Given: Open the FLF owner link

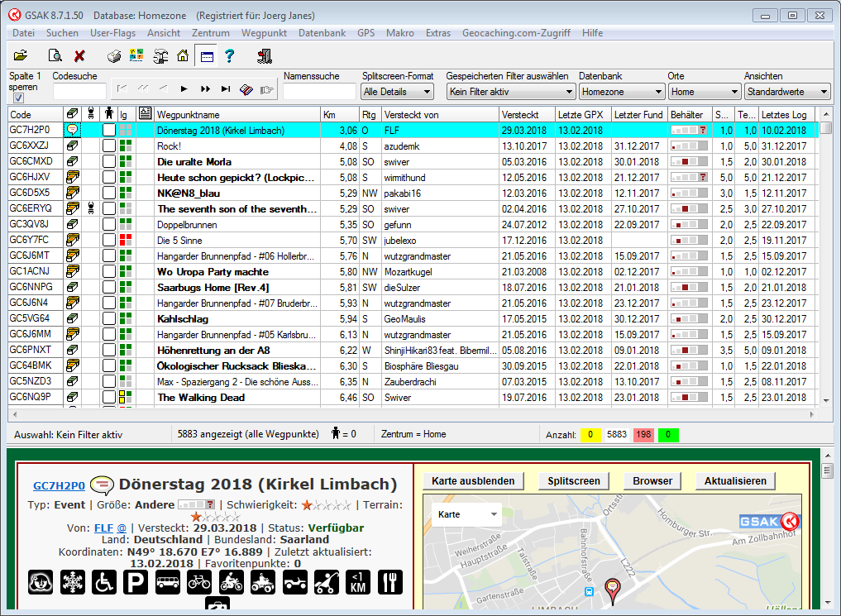Looking at the screenshot, I should (104, 528).
